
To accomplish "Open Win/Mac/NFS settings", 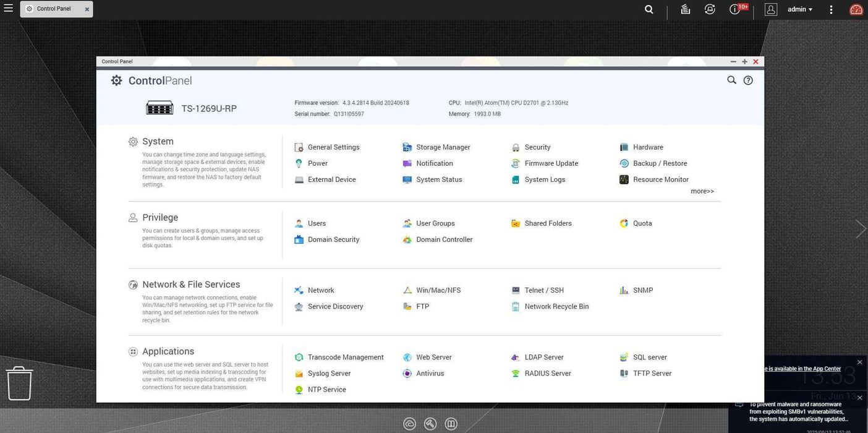I will click(432, 290).
